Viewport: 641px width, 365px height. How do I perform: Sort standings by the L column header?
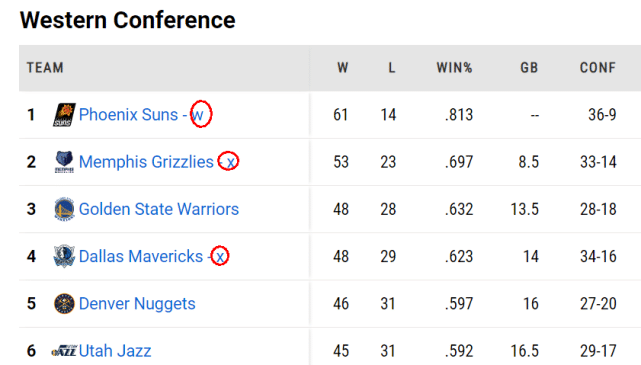coord(392,67)
